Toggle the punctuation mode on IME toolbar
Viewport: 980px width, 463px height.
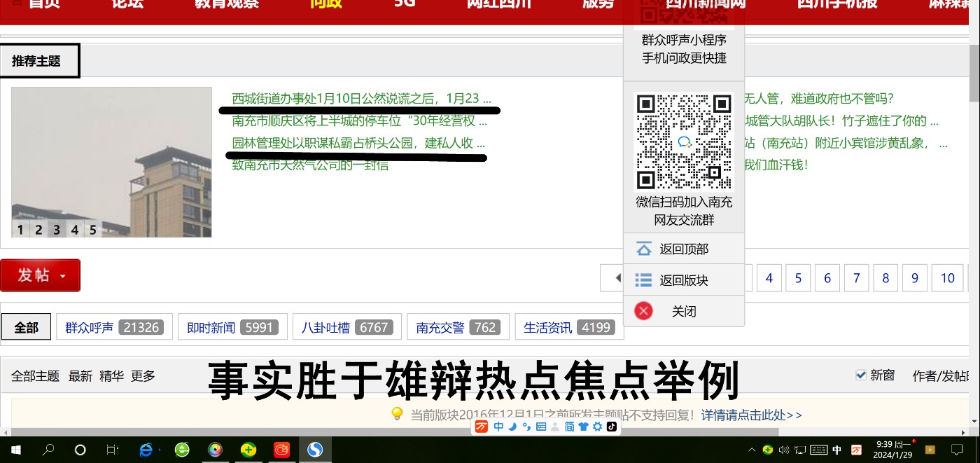click(526, 427)
